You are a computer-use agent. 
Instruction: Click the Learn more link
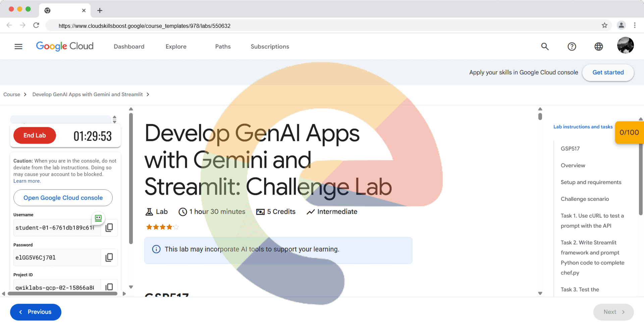[27, 181]
